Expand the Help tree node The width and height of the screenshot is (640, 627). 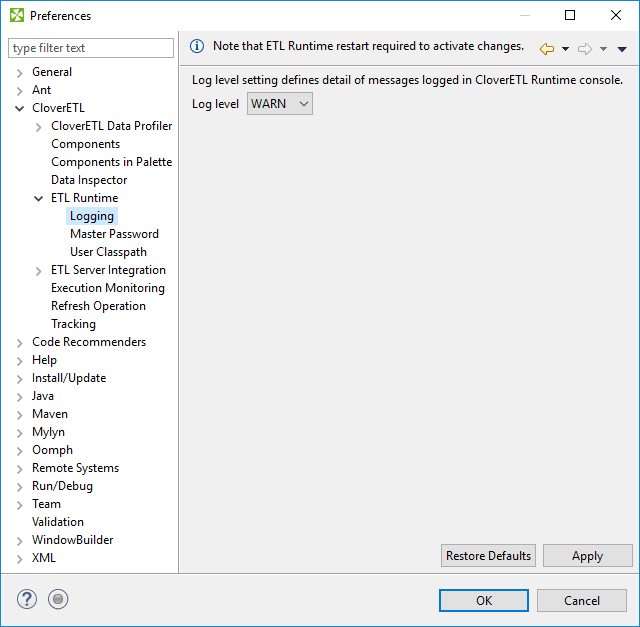(20, 361)
